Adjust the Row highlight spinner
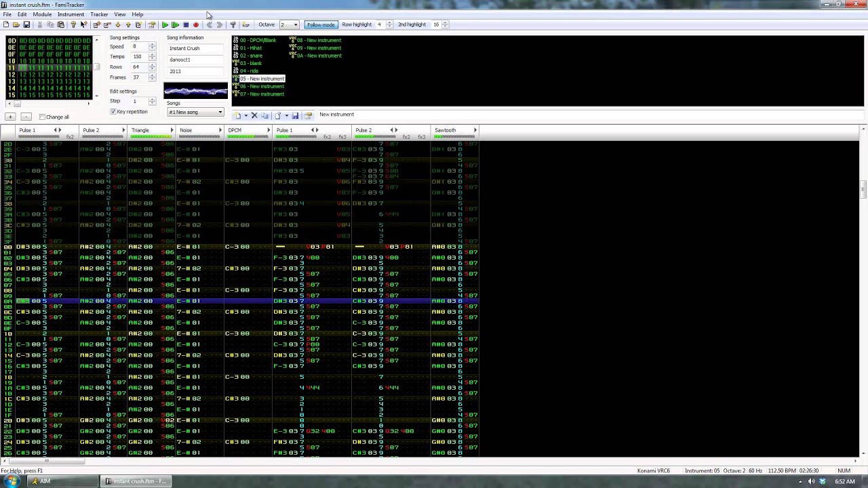Screen dimensions: 868x488 click(389, 24)
